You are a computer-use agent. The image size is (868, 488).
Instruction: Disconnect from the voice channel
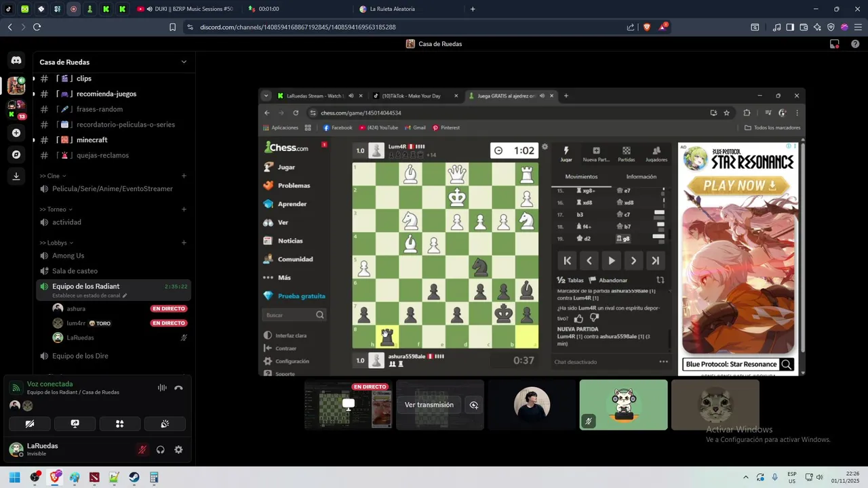(178, 388)
